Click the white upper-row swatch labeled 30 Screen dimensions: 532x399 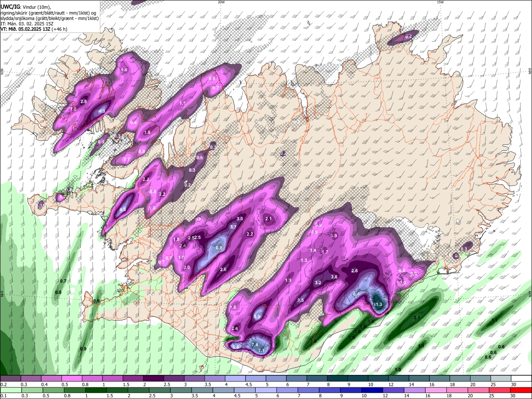tap(521, 379)
